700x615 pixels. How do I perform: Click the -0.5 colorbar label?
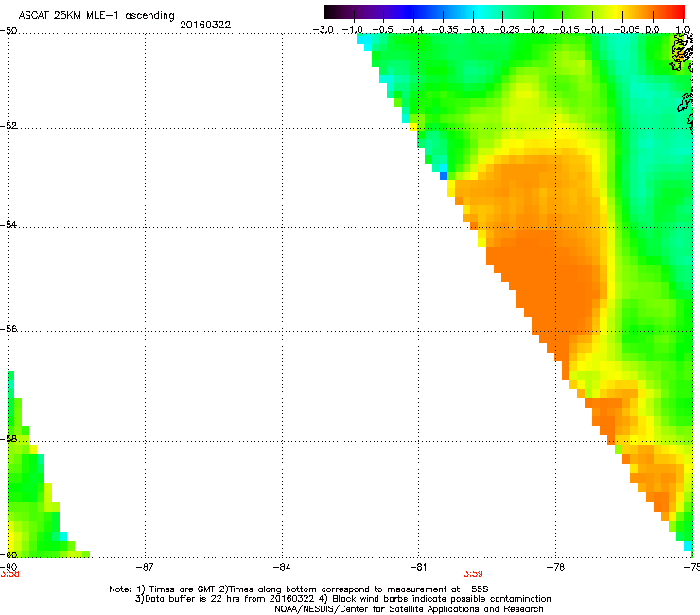pos(382,30)
